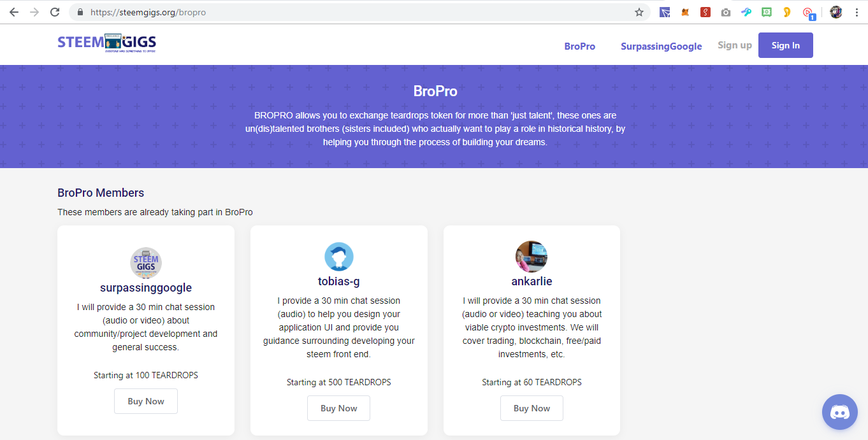
Task: Click Buy Now on tobias-g's card
Action: (x=338, y=408)
